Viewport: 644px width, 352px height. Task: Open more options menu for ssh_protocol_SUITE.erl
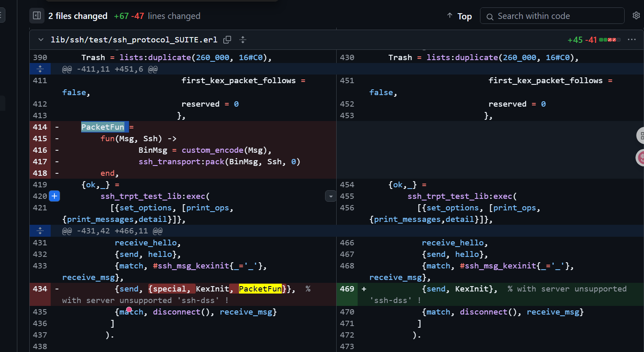(632, 40)
